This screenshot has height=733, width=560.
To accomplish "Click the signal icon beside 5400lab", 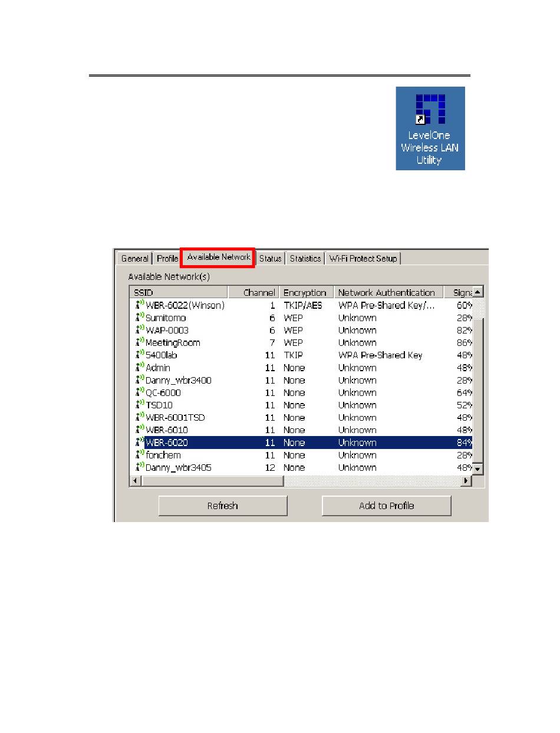I will (140, 355).
